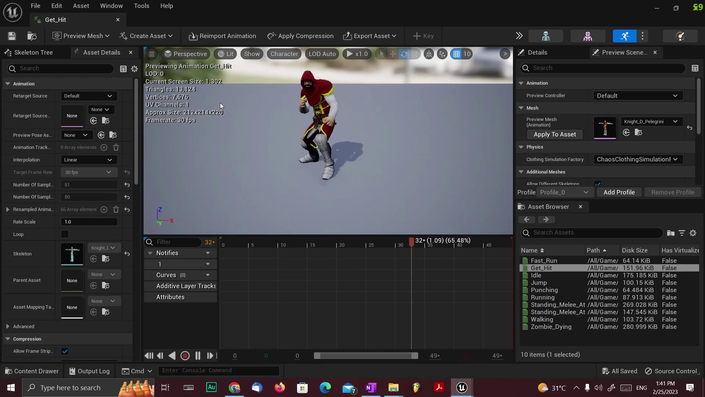The width and height of the screenshot is (705, 397).
Task: Add element to Animation Track array
Action: [x=104, y=147]
